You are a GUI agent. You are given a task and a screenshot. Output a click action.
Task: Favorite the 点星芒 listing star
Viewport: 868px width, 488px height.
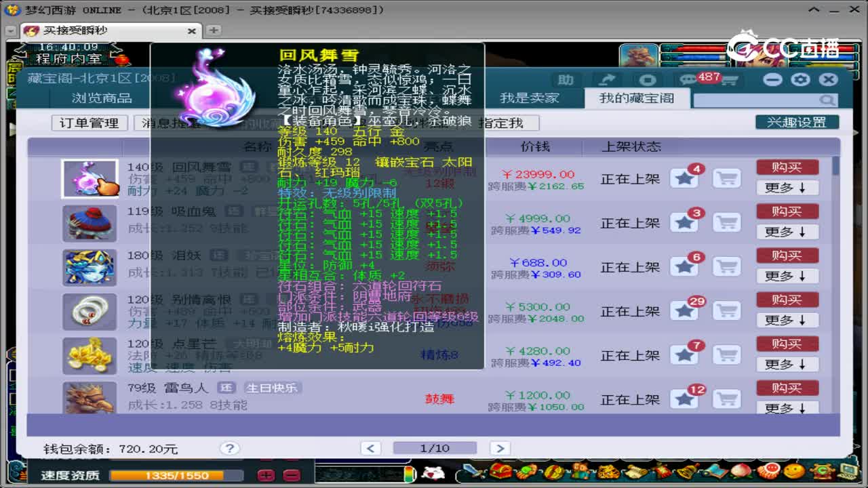684,354
